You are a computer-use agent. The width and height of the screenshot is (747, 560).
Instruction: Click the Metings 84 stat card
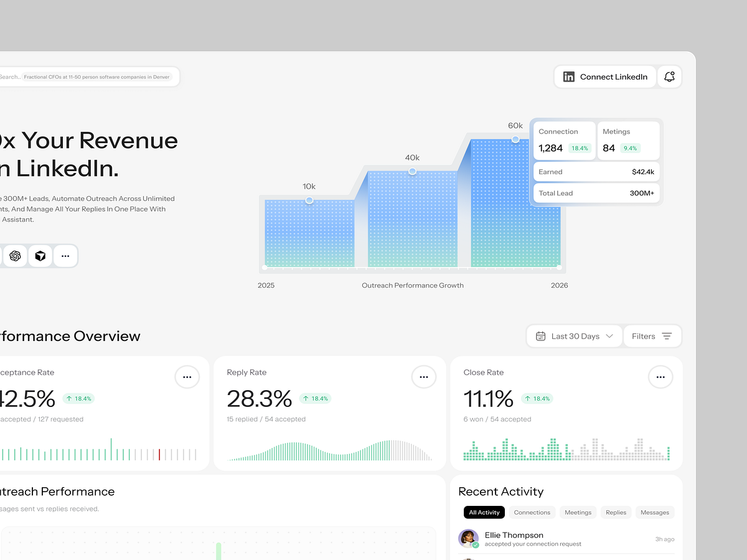click(628, 141)
